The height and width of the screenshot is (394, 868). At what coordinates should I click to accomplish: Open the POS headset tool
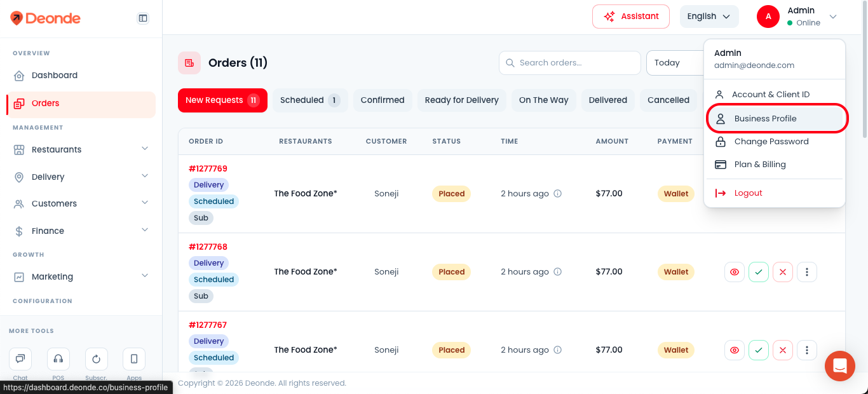click(58, 359)
